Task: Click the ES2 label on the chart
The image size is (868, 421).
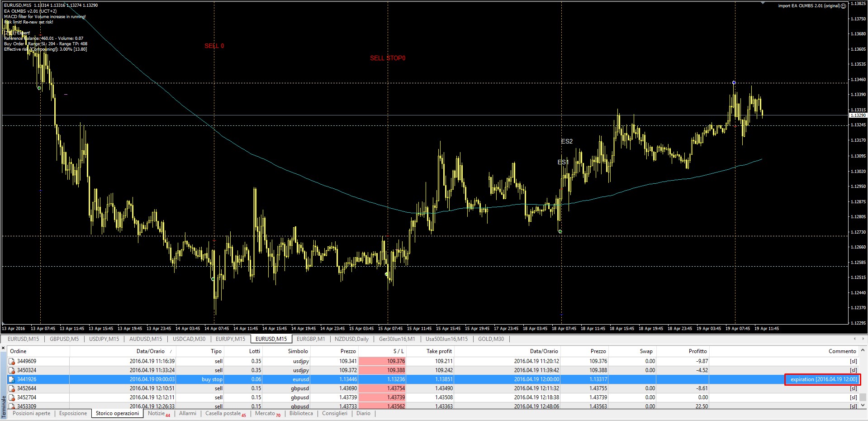Action: click(x=567, y=141)
